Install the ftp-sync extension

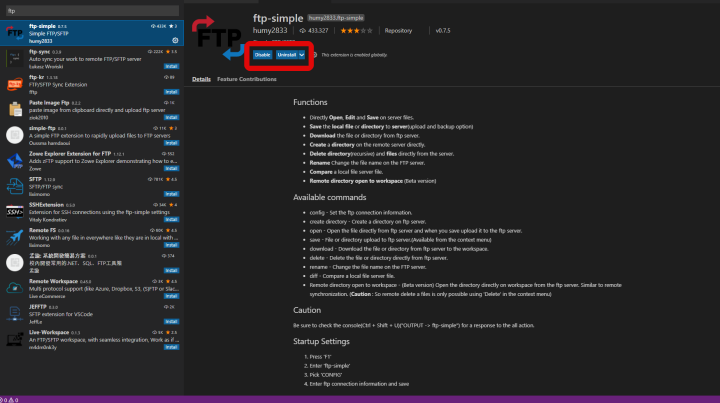(171, 66)
